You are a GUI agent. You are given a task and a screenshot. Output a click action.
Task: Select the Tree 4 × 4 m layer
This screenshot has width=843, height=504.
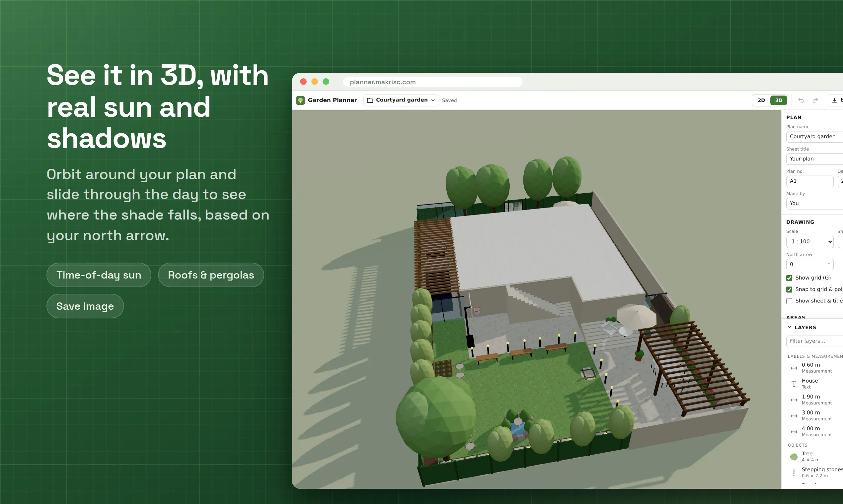click(x=815, y=457)
